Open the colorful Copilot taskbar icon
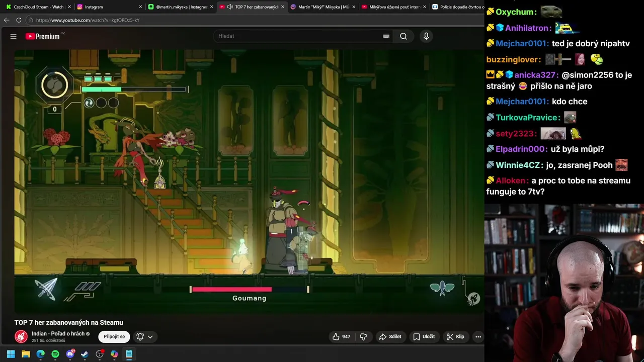Image resolution: width=644 pixels, height=362 pixels. click(x=114, y=354)
